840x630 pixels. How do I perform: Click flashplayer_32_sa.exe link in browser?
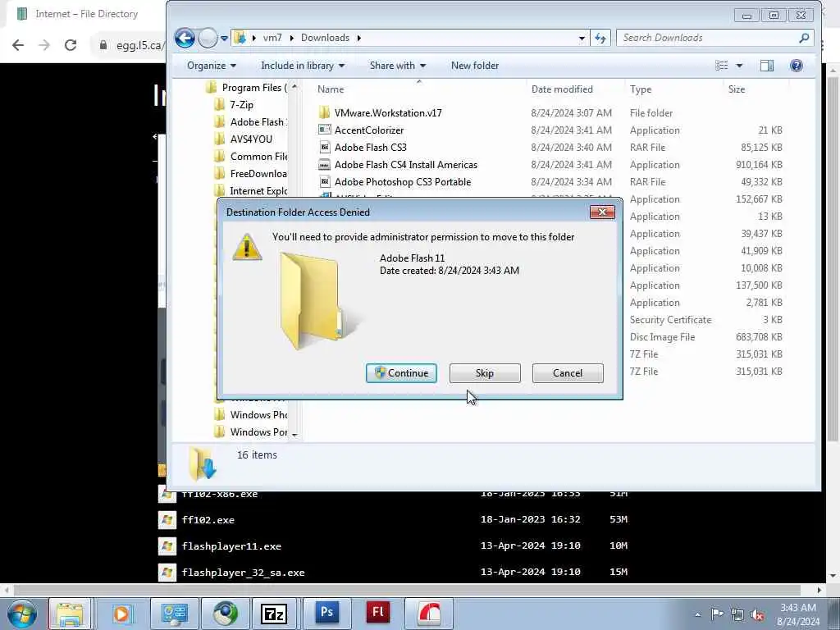tap(243, 572)
